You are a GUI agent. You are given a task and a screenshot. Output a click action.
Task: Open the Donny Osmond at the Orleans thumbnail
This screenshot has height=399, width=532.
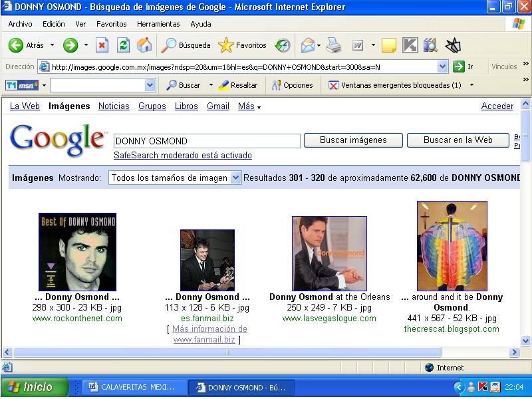(x=329, y=253)
